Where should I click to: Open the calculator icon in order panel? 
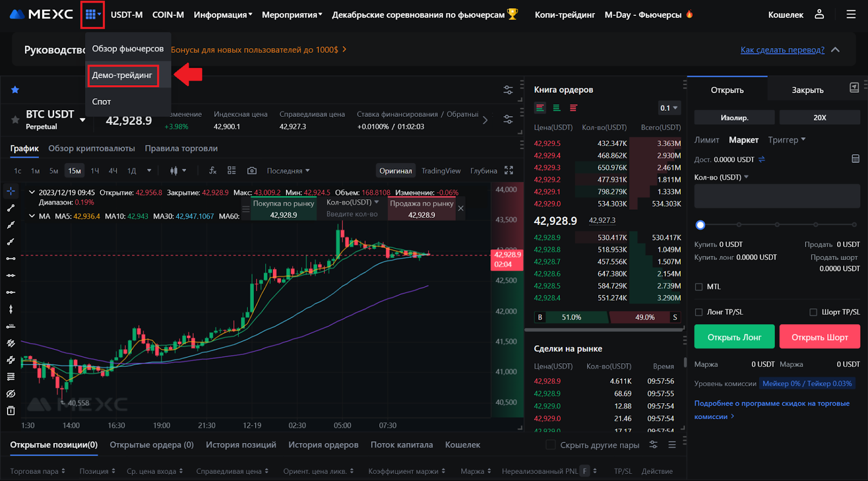(x=856, y=159)
